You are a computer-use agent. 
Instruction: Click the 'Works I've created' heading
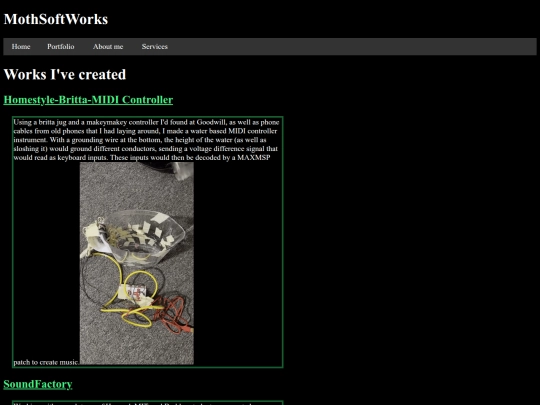click(65, 74)
